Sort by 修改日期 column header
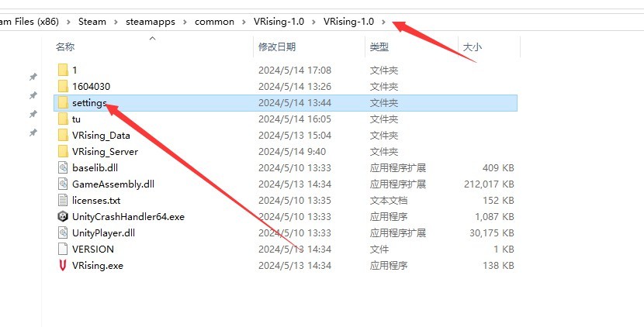 [x=277, y=47]
